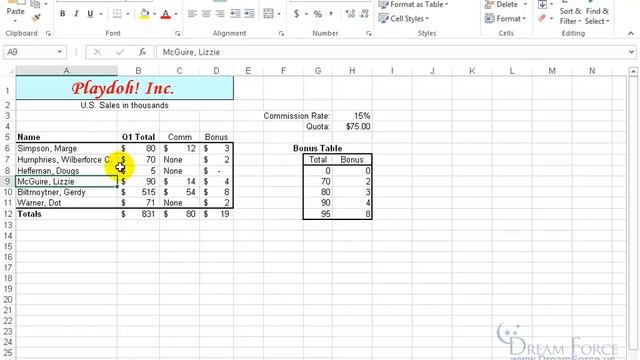Image resolution: width=640 pixels, height=360 pixels.
Task: Click the vertical scrollbar up arrow
Action: click(633, 71)
